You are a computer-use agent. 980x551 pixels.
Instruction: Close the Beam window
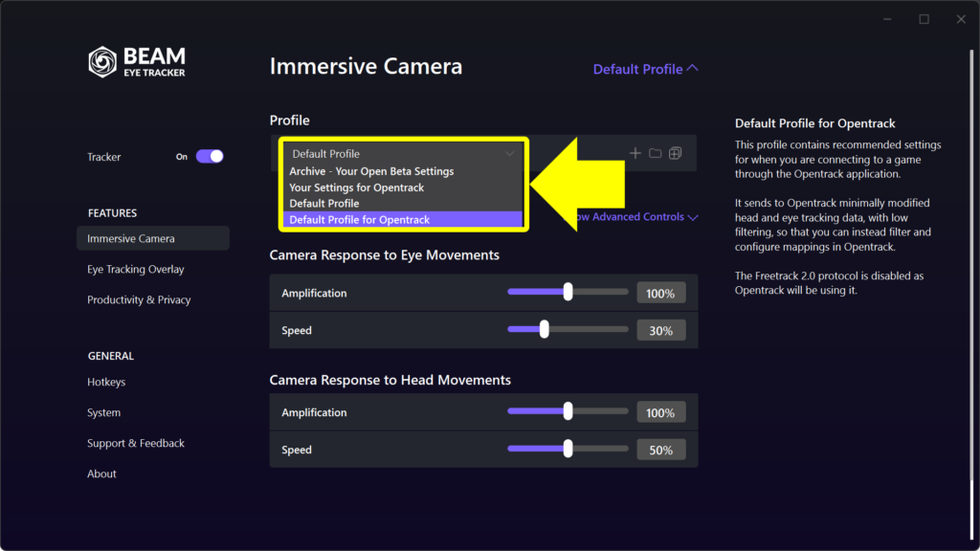tap(961, 19)
